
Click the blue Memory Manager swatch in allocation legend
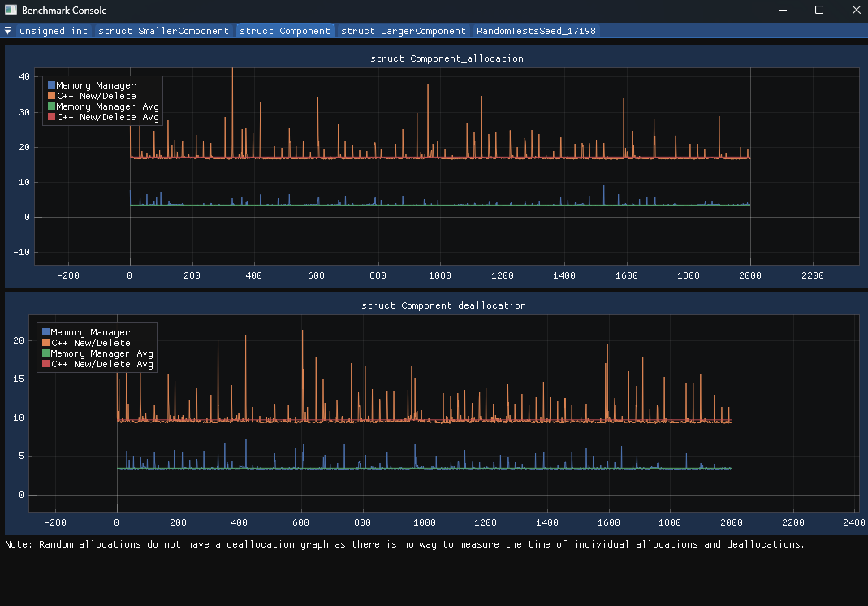[52, 85]
